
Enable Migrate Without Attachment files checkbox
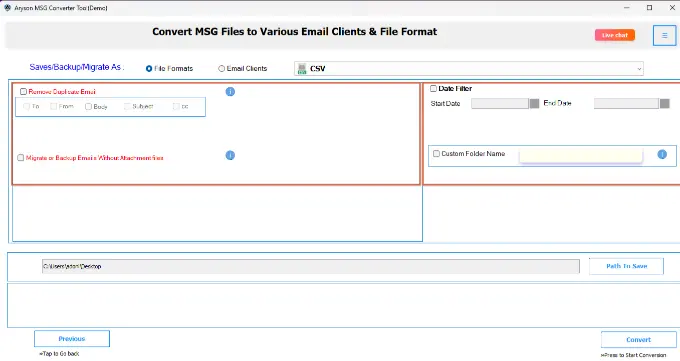(x=20, y=158)
